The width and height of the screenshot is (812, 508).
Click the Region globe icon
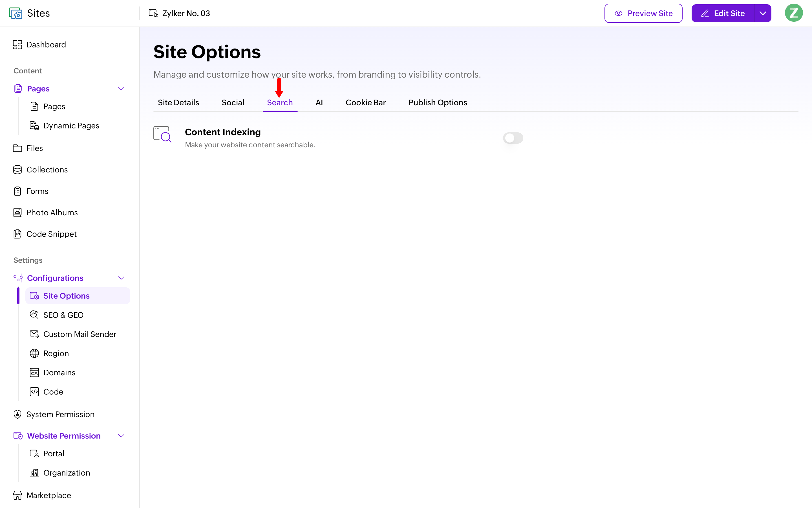(x=34, y=353)
